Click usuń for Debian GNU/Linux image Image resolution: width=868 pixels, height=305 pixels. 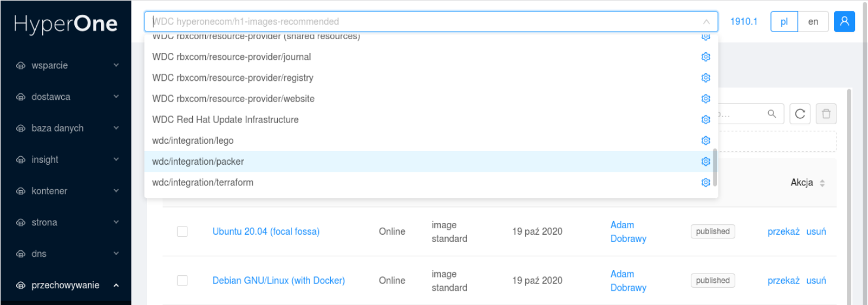pyautogui.click(x=816, y=281)
